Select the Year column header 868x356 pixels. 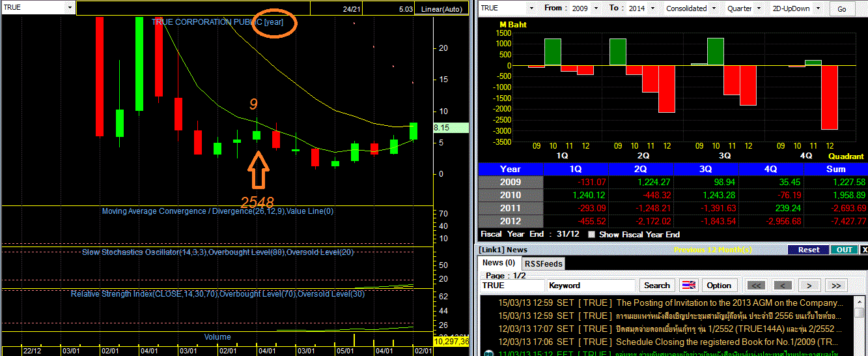[511, 169]
